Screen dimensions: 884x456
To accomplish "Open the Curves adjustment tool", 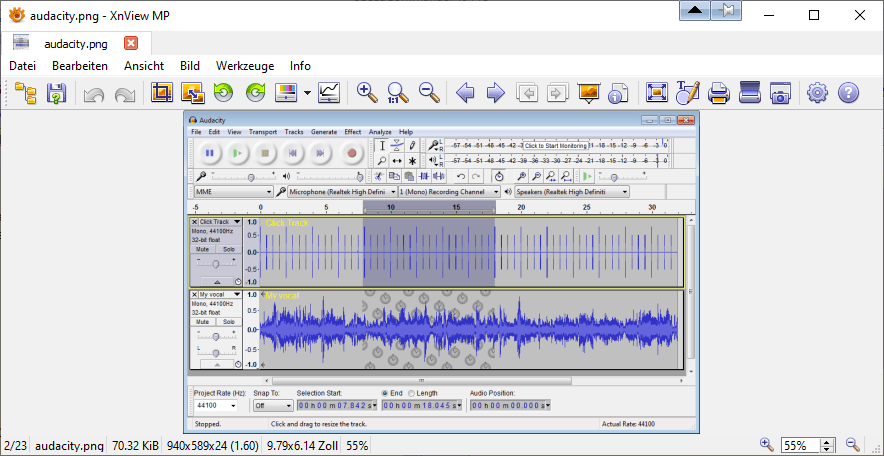I will click(329, 93).
